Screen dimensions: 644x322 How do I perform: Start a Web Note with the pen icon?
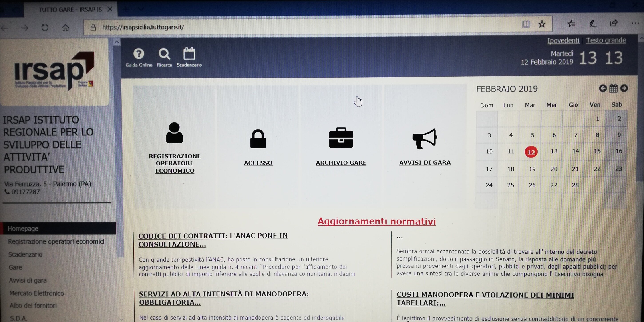click(593, 24)
